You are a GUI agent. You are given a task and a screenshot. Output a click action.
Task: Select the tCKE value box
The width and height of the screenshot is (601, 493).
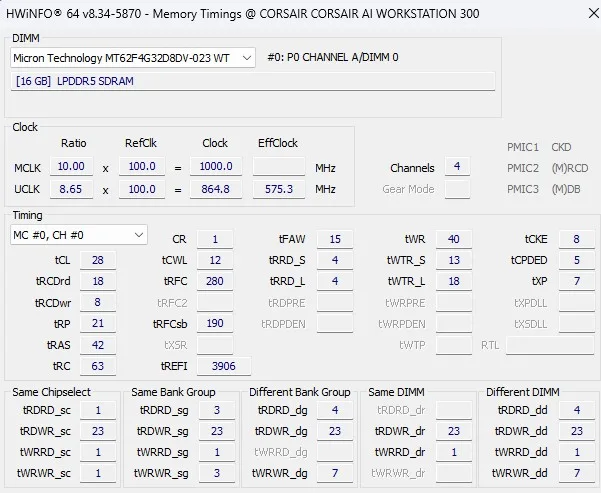576,240
